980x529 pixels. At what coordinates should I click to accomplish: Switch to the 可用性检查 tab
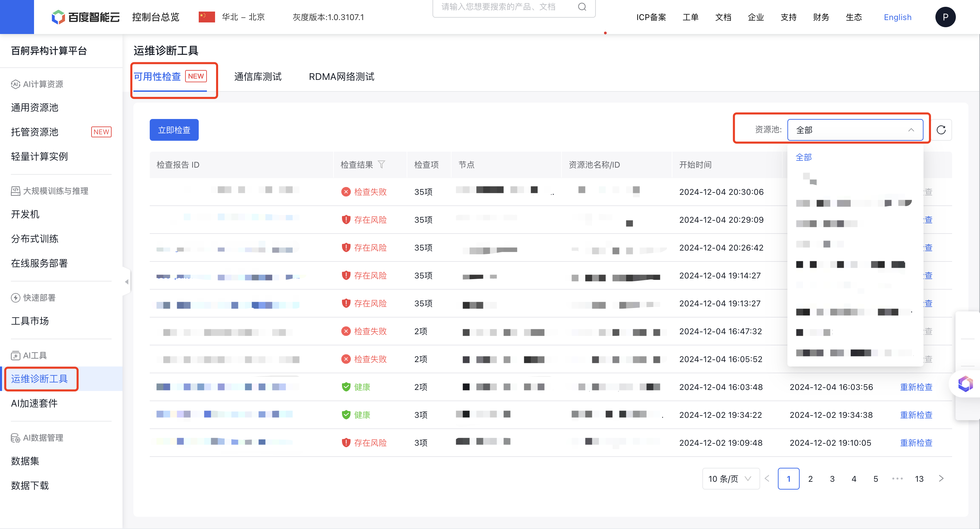point(170,76)
